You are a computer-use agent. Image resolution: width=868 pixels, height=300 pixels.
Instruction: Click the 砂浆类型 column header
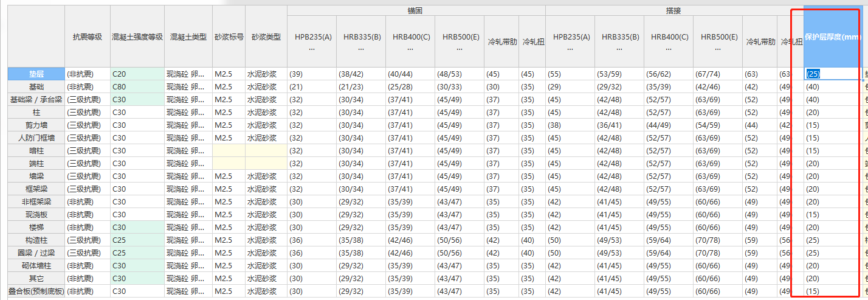pos(266,37)
